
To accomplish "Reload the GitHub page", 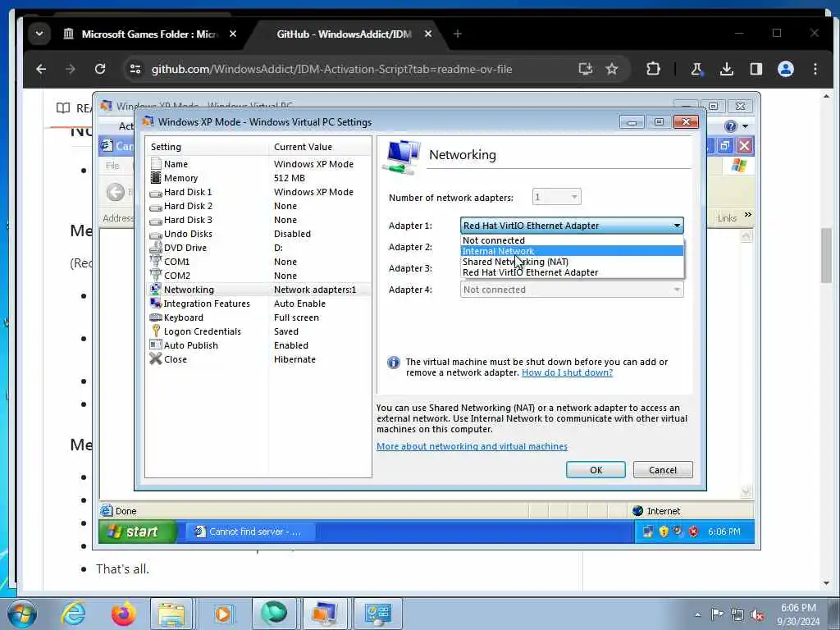I will [99, 69].
